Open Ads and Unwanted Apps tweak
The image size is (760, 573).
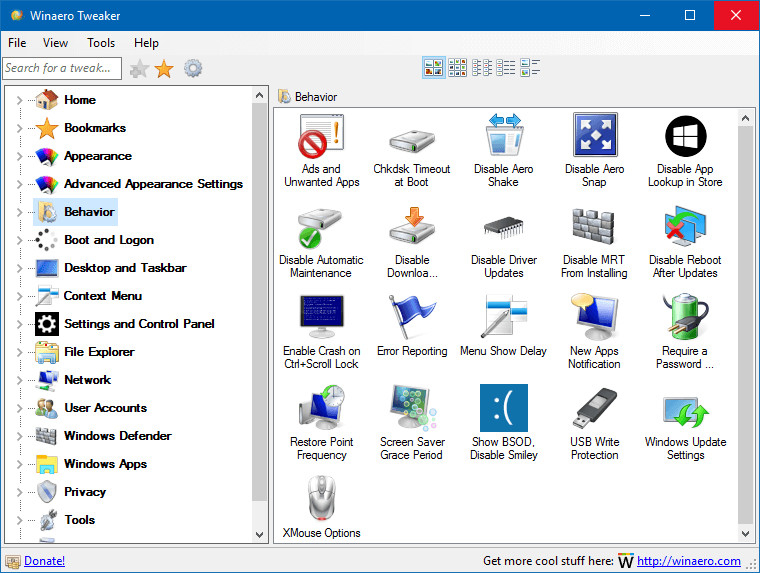[x=321, y=150]
